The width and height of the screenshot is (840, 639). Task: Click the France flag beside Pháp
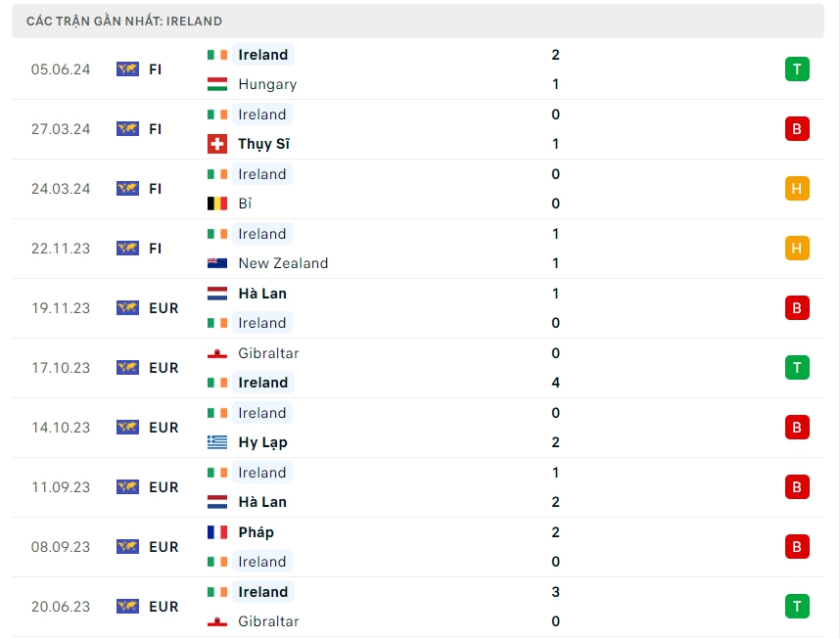click(x=217, y=532)
